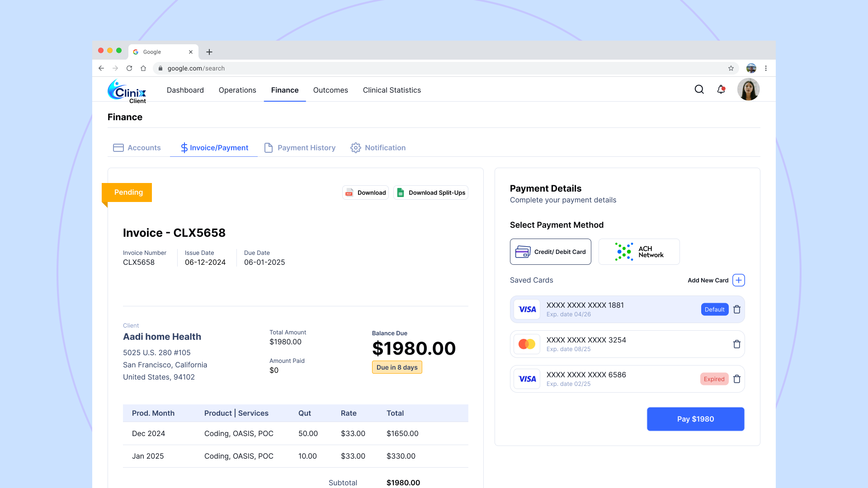This screenshot has height=488, width=868.
Task: Reload the page using browser refresh icon
Action: (129, 68)
